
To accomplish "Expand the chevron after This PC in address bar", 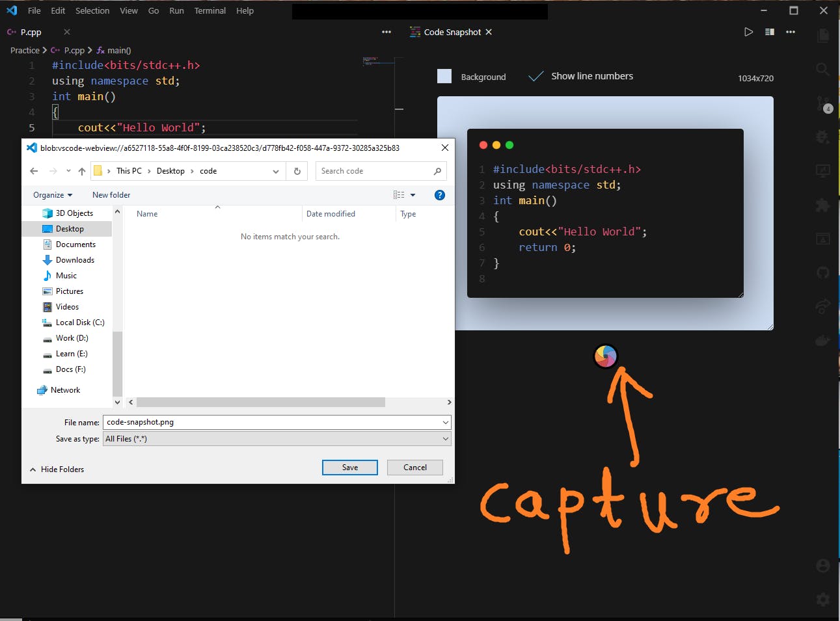I will click(149, 171).
